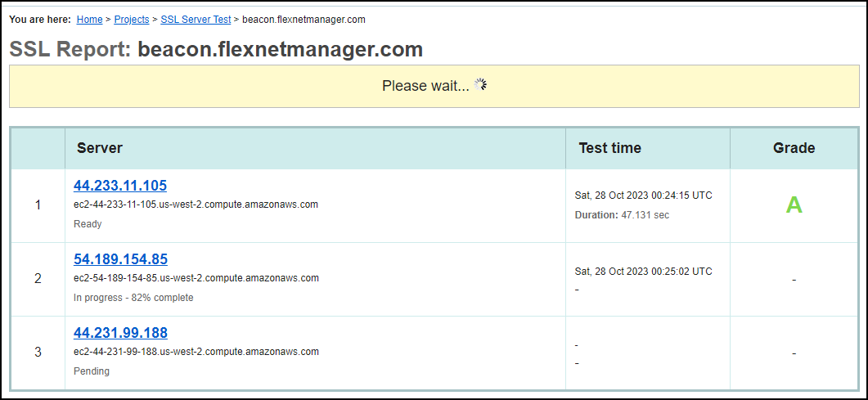Click row number 2 cell
Viewport: 868px width, 400px height.
38,279
